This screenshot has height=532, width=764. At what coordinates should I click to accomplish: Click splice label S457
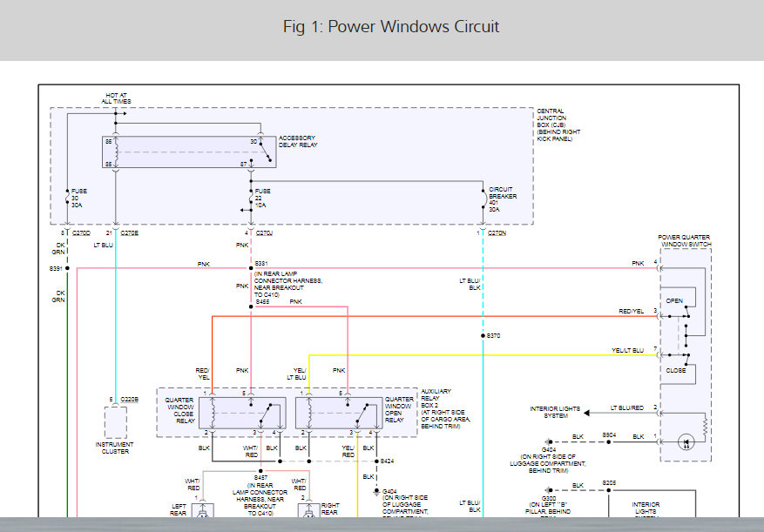260,478
